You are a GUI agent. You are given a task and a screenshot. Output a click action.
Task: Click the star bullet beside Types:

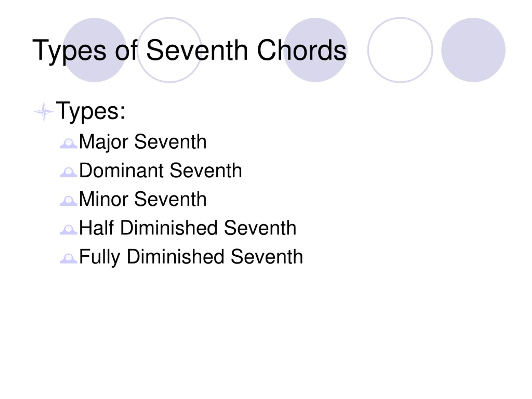(x=43, y=112)
